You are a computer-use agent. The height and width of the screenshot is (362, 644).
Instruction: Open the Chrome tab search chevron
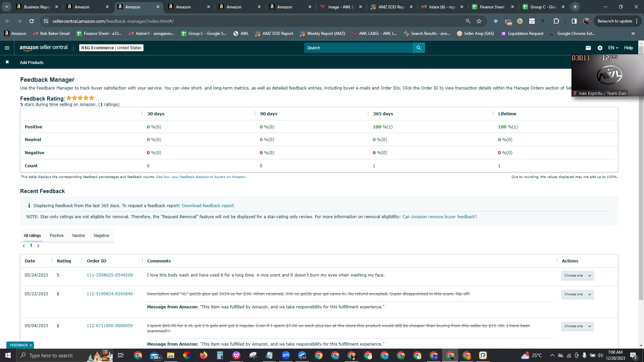pos(6,7)
